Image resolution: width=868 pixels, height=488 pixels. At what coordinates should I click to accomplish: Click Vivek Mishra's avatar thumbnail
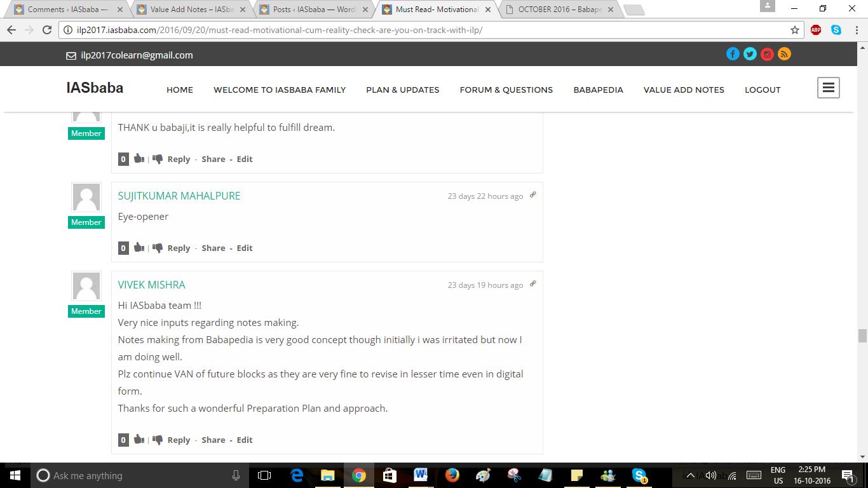(x=86, y=287)
